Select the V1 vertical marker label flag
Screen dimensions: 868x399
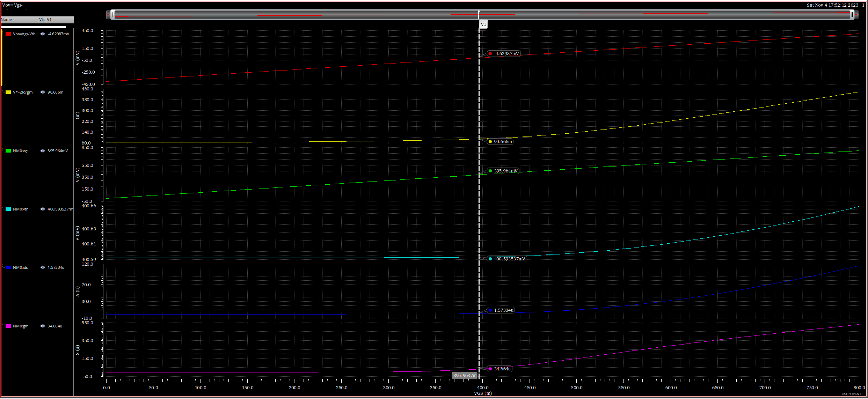(x=483, y=24)
